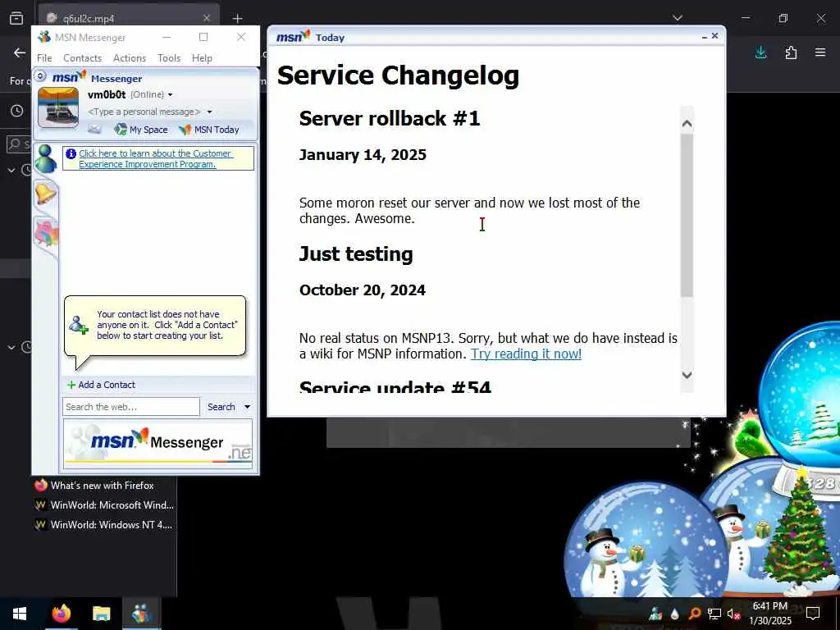This screenshot has height=630, width=840.
Task: Click the muted volume tray icon
Action: tap(733, 614)
